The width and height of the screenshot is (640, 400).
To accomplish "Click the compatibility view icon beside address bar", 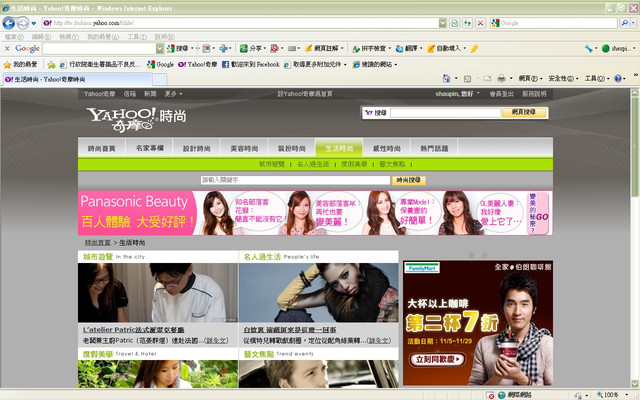I will tap(454, 23).
